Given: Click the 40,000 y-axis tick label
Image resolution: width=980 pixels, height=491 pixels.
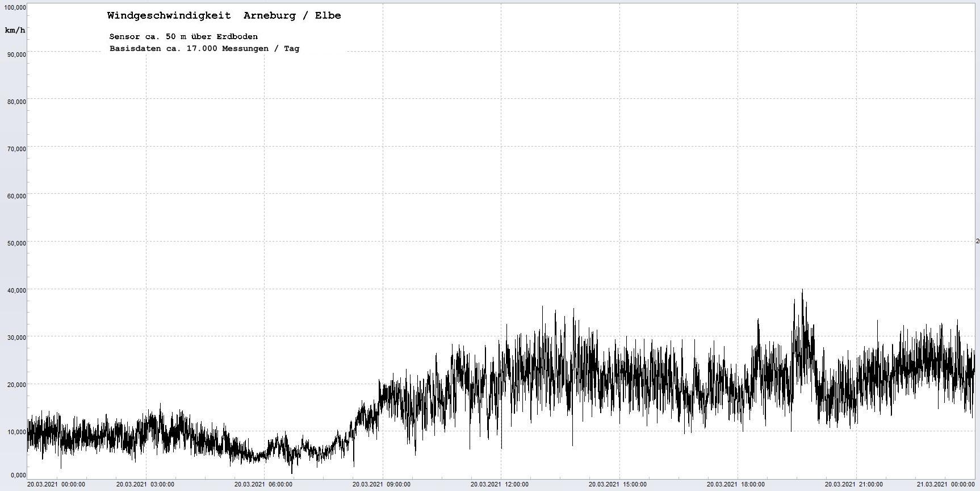Looking at the screenshot, I should 16,290.
